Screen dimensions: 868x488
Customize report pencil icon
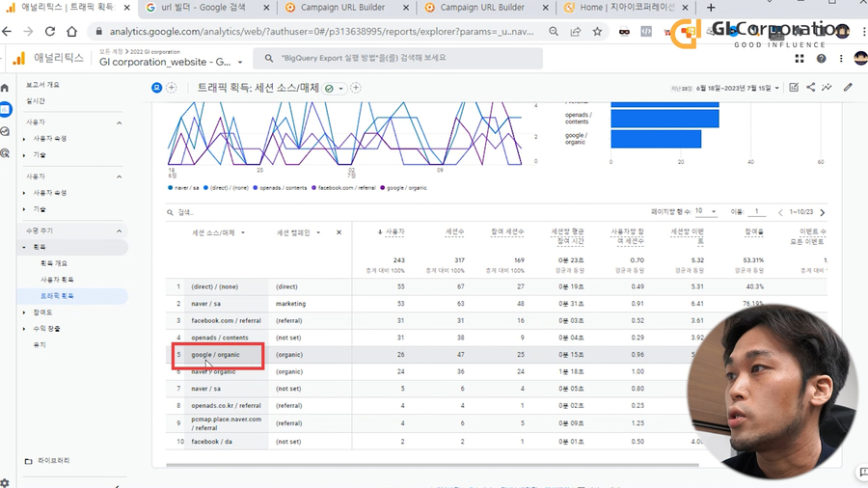click(x=848, y=88)
